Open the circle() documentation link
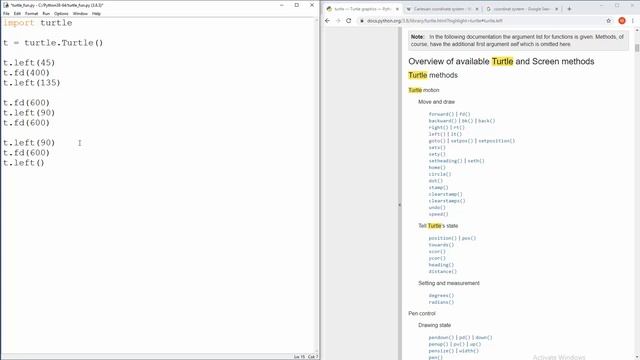Image resolution: width=640 pixels, height=360 pixels. (x=440, y=174)
